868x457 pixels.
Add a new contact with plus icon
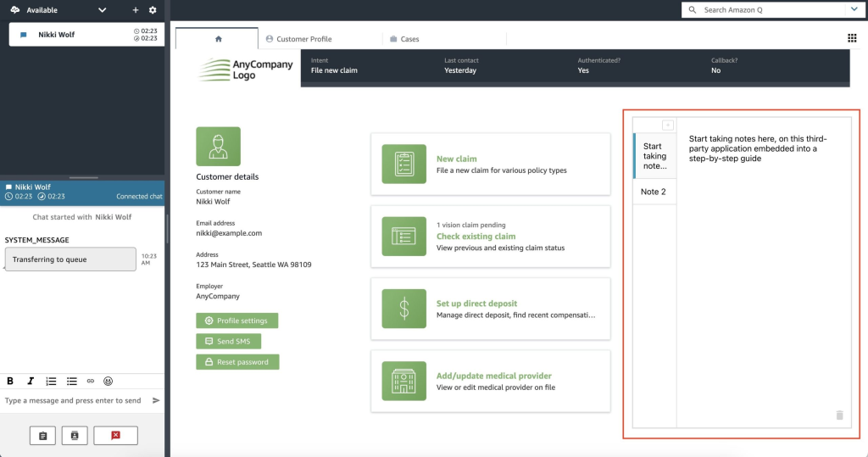click(135, 10)
